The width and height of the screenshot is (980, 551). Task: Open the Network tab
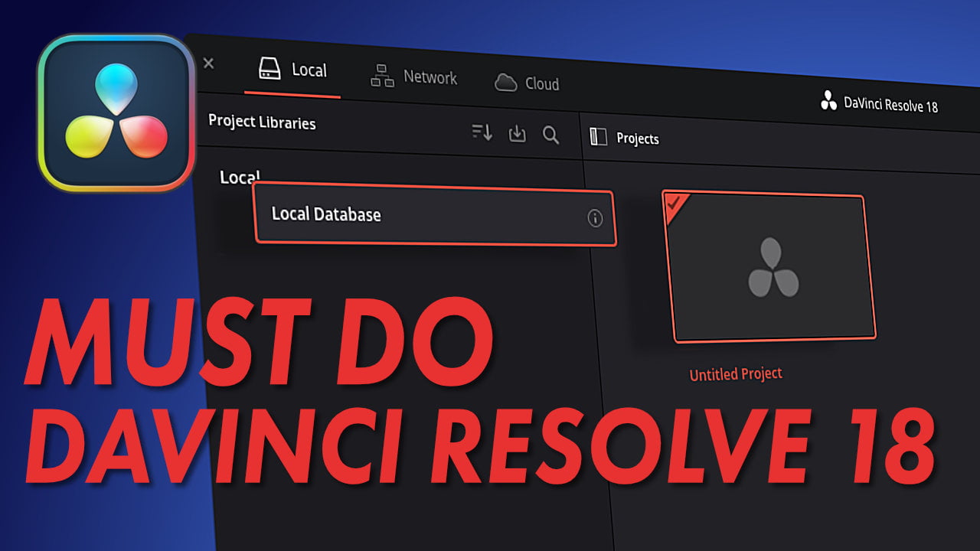(413, 77)
